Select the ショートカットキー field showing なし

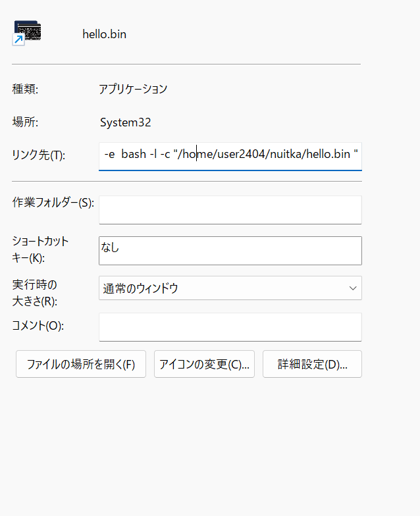[x=230, y=250]
